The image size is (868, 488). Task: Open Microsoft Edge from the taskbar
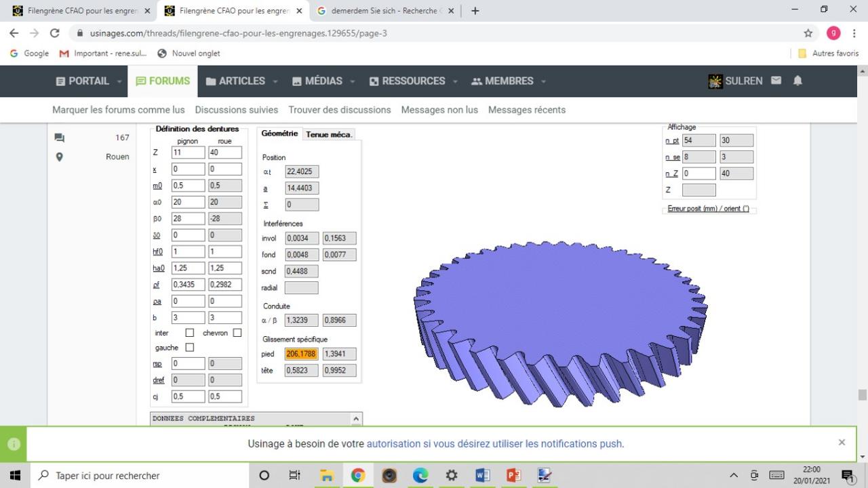420,475
